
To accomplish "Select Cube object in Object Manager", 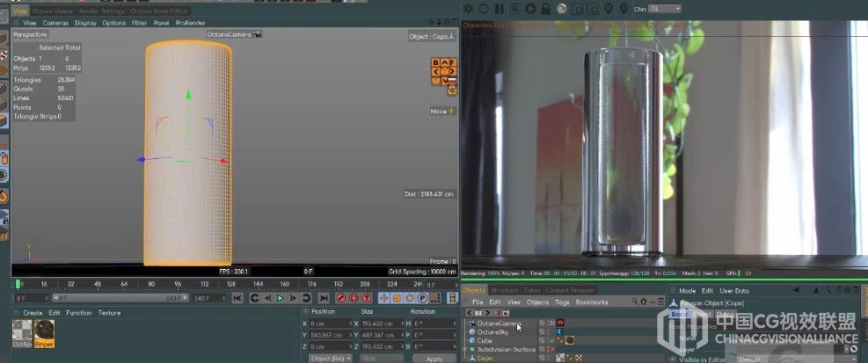I will (485, 341).
